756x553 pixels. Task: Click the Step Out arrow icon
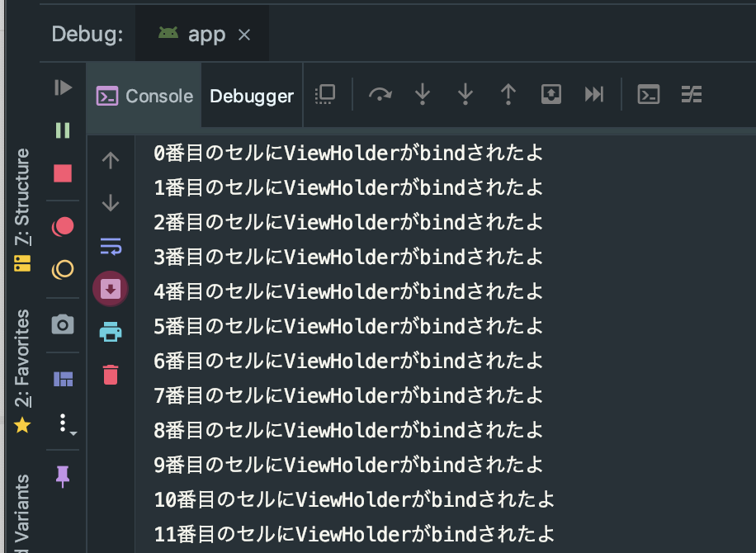point(508,93)
